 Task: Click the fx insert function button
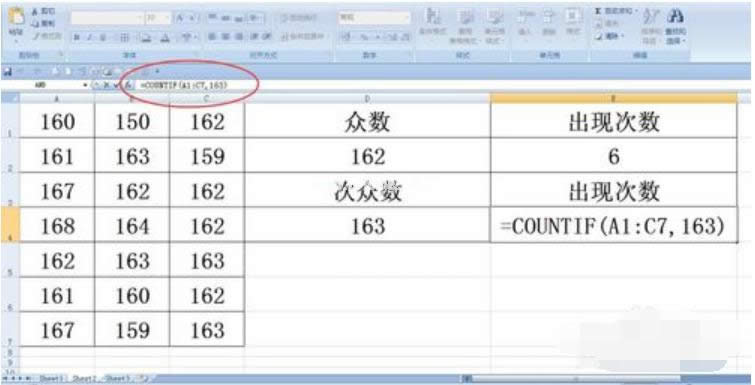click(x=128, y=85)
